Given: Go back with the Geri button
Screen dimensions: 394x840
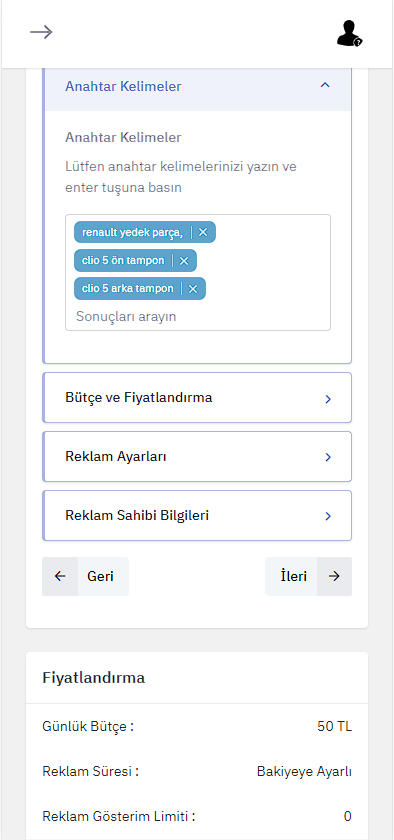Looking at the screenshot, I should [86, 576].
